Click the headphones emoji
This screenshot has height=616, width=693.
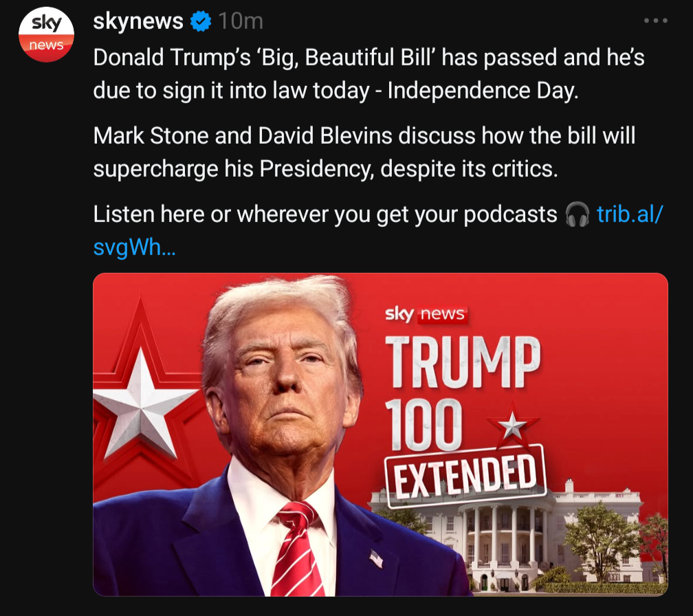click(x=577, y=214)
